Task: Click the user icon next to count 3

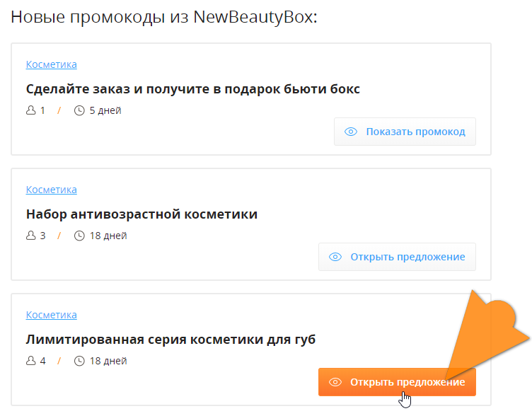Action: coord(31,236)
